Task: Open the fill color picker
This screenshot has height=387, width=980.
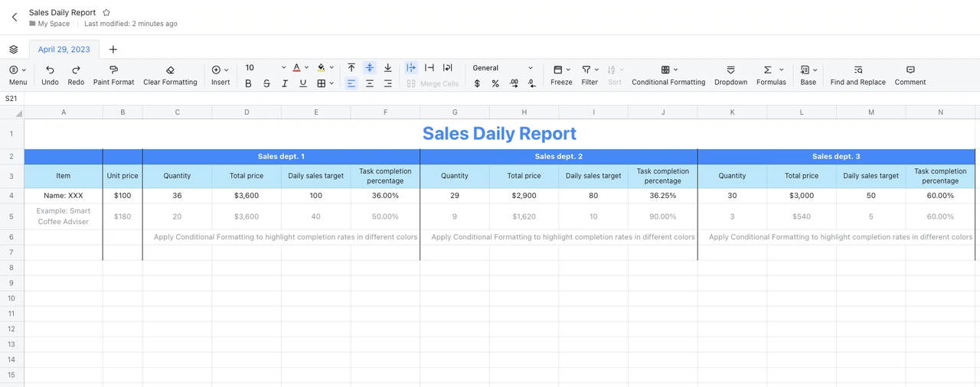Action: tap(322, 68)
